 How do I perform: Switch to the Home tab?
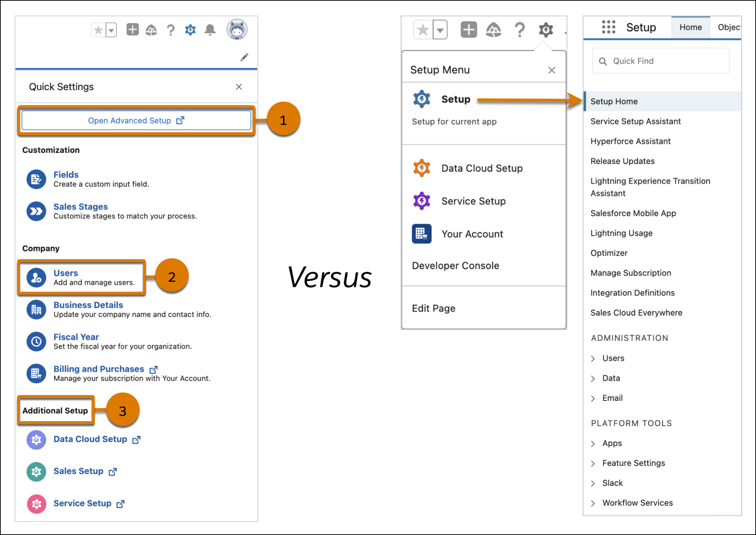691,27
